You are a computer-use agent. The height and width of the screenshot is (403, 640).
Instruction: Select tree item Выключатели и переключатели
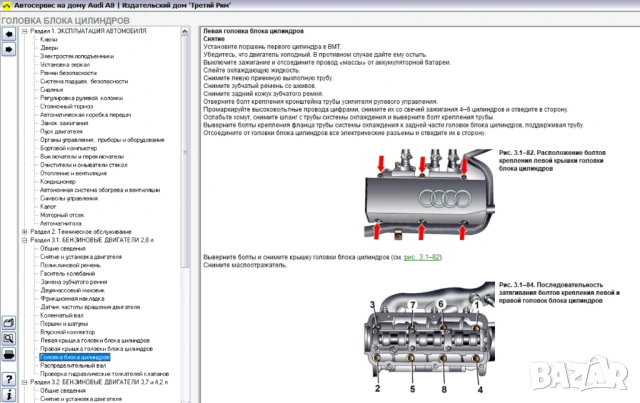[82, 156]
